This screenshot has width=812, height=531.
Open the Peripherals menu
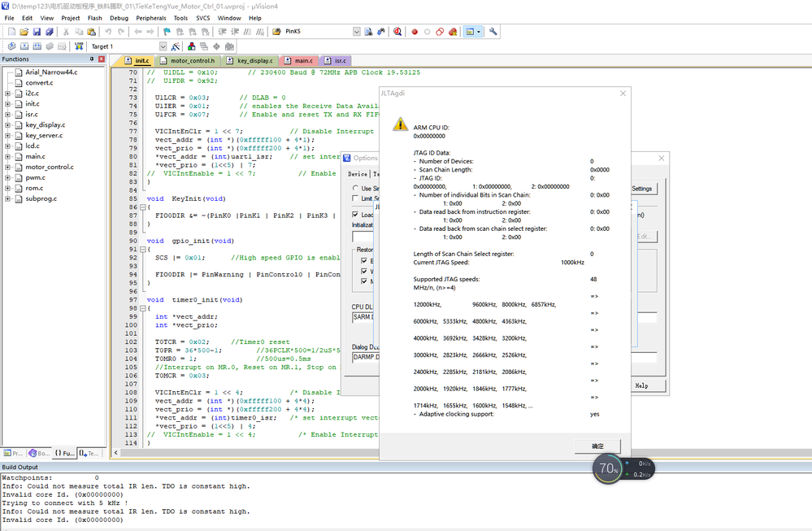[152, 17]
